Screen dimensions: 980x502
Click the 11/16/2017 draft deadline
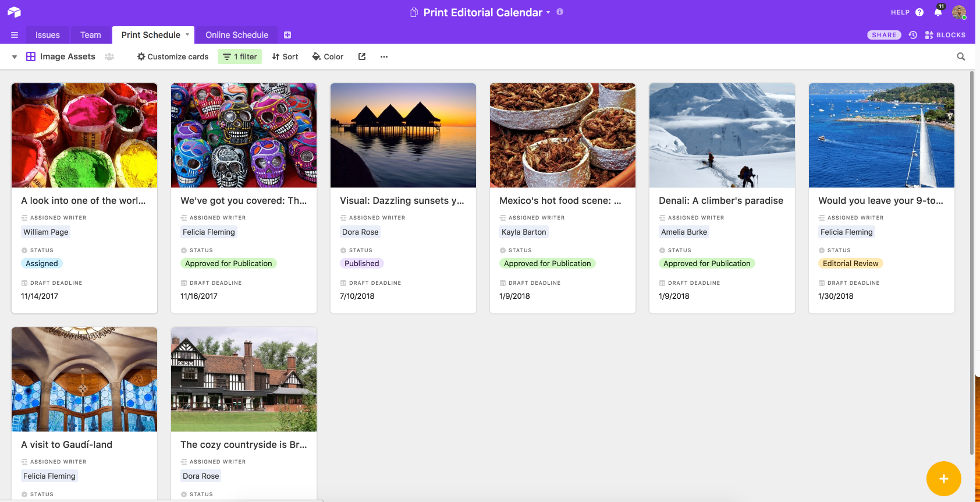199,296
